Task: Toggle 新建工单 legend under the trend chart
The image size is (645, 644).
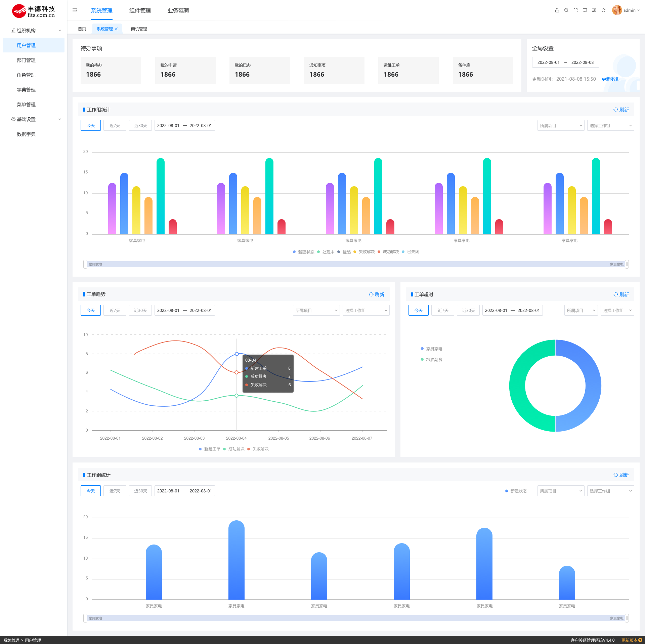Action: [x=209, y=449]
